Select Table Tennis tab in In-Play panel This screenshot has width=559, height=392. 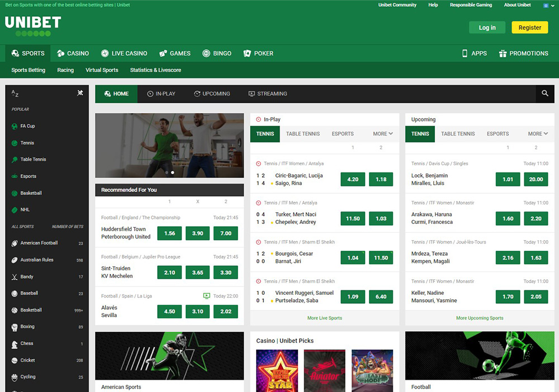coord(303,134)
